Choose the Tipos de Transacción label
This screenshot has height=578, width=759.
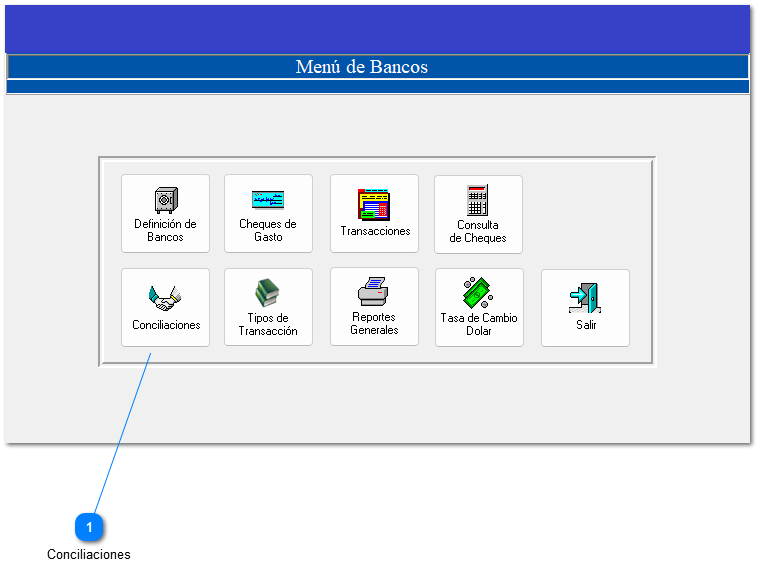(x=268, y=325)
